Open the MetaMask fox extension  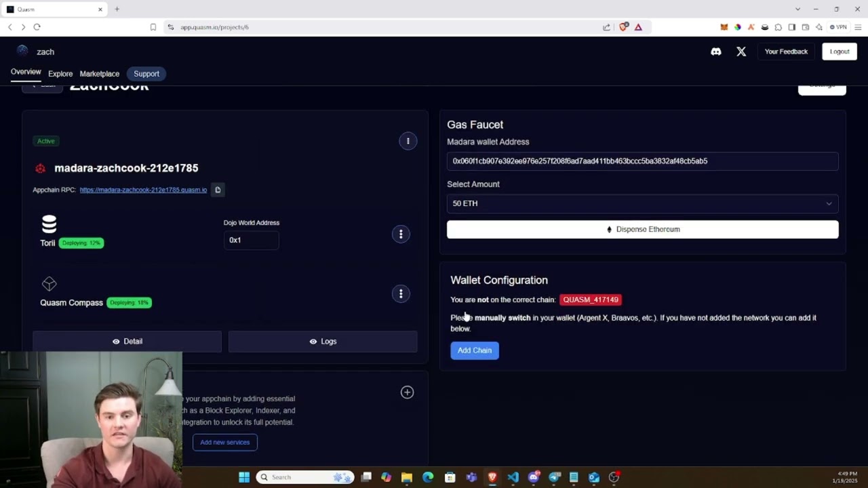[x=724, y=27]
